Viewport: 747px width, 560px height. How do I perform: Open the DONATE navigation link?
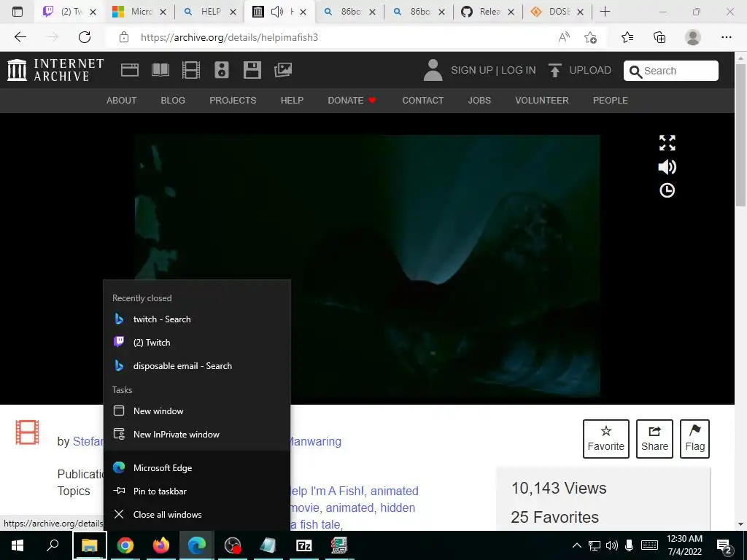352,101
